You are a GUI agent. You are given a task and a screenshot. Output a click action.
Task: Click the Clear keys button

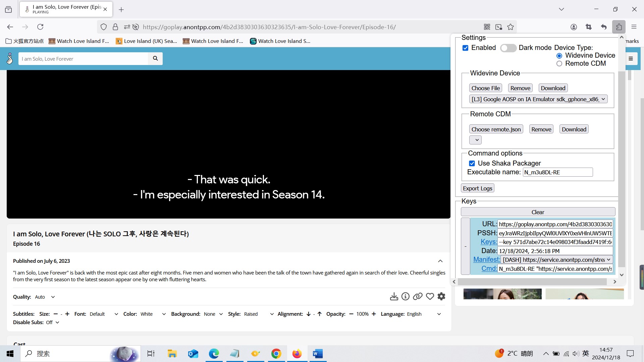538,212
